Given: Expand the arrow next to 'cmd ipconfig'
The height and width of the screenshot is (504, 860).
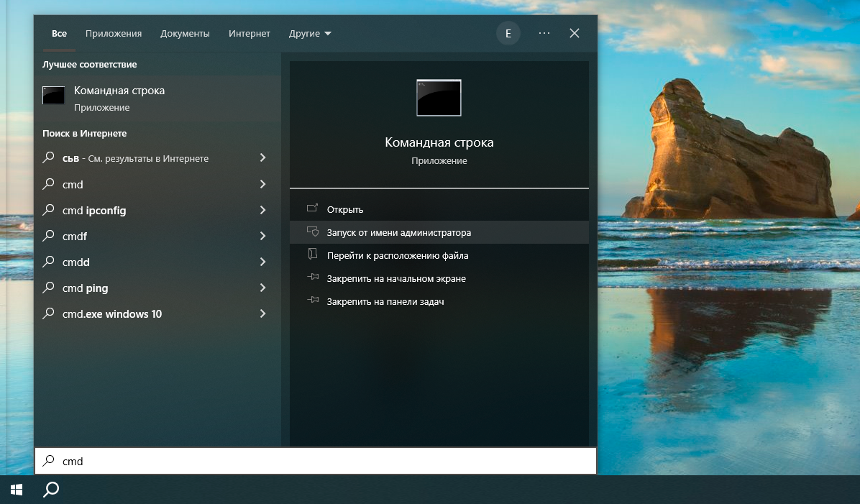Looking at the screenshot, I should (262, 211).
